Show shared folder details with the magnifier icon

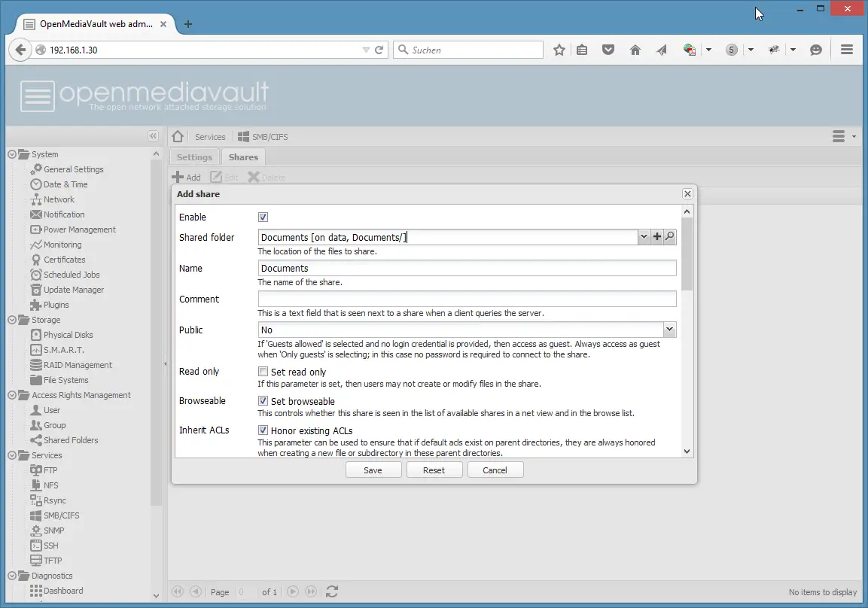(x=670, y=237)
